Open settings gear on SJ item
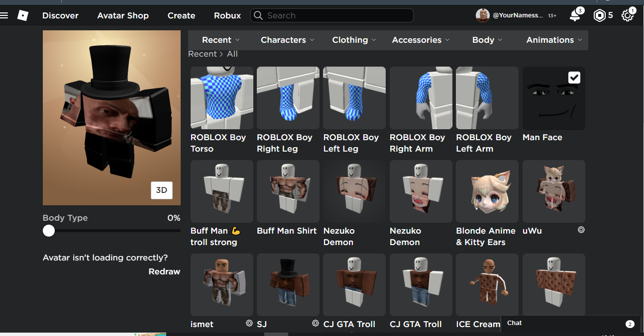This screenshot has width=644, height=336. 315,323
